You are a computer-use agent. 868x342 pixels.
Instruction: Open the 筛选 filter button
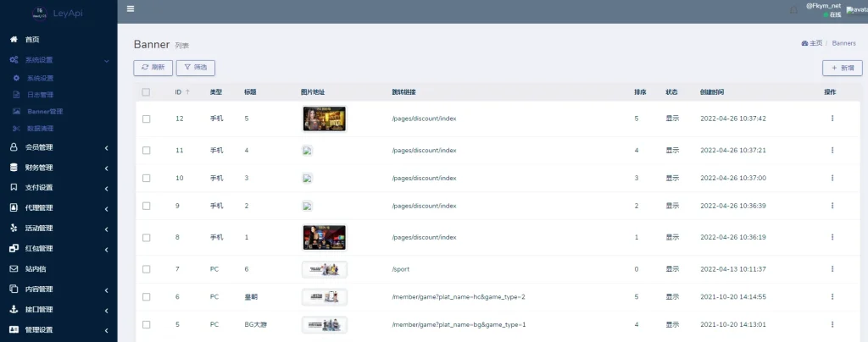pyautogui.click(x=195, y=67)
